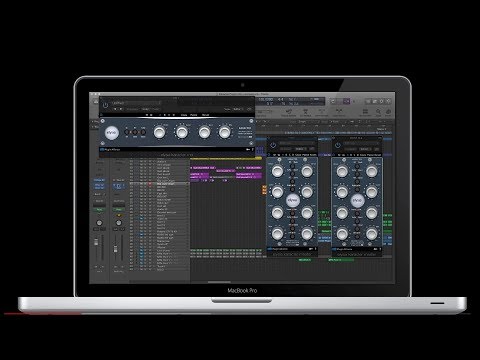The width and height of the screenshot is (480, 360).
Task: Click bottom-right knob of right EQ plugin
Action: click(371, 234)
